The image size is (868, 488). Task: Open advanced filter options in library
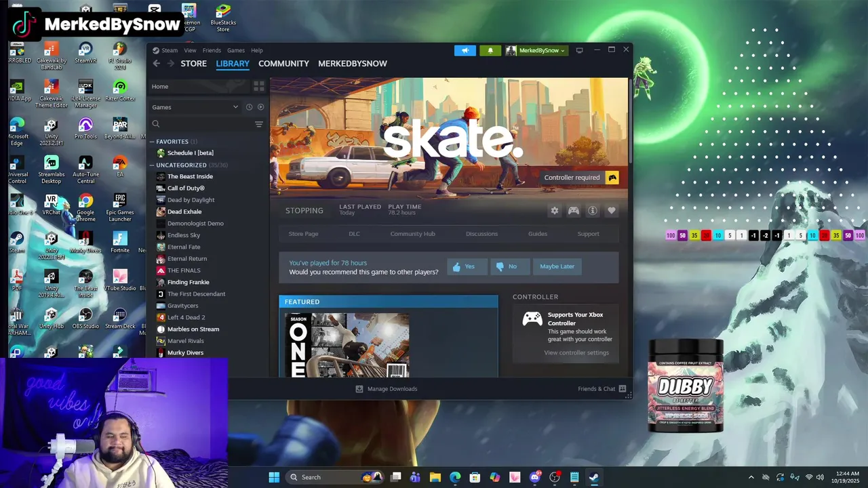258,124
